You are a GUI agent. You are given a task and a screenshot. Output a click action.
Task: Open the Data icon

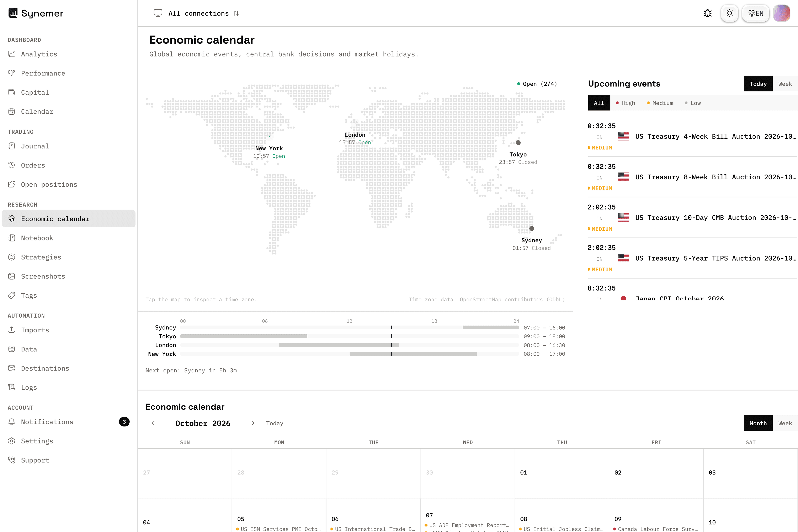tap(12, 349)
